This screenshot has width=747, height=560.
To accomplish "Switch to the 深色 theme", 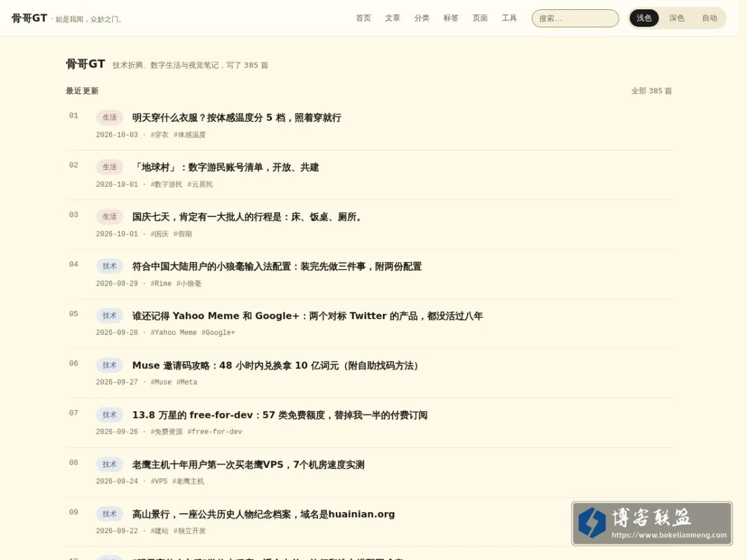I will 677,18.
